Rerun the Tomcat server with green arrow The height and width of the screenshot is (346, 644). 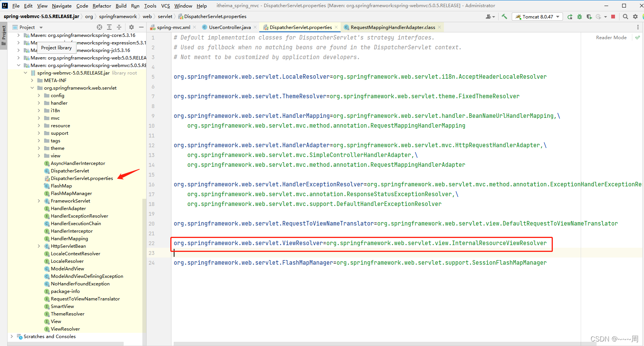click(570, 17)
